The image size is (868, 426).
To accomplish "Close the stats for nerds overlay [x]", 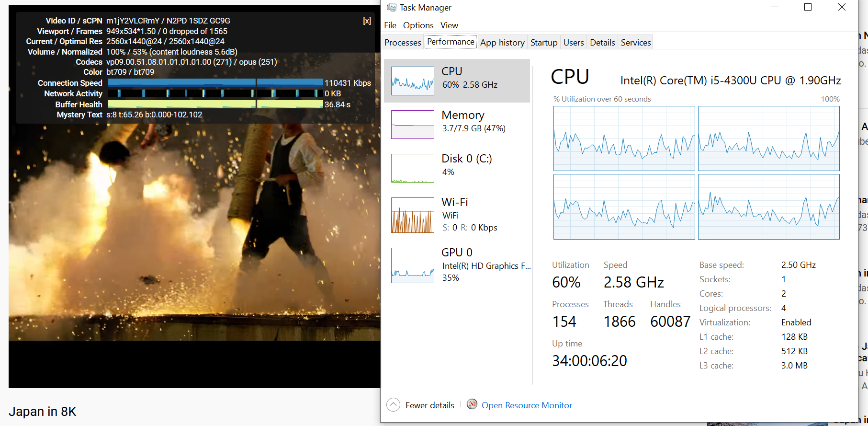I will point(367,21).
